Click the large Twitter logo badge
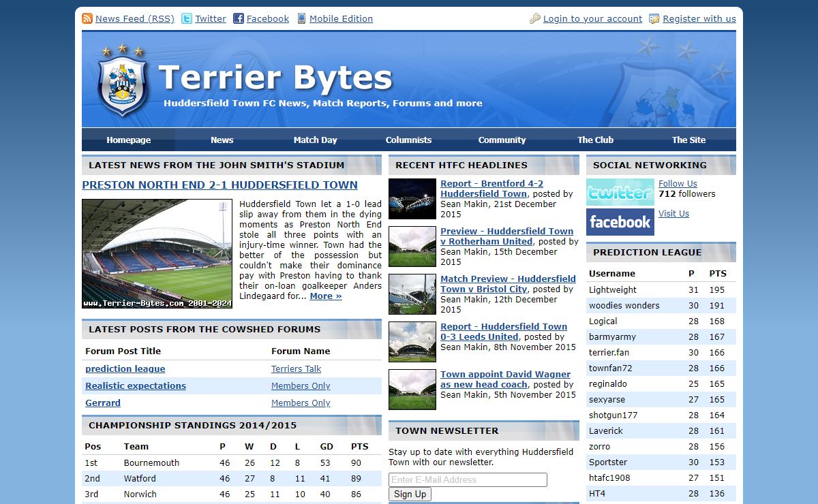The image size is (818, 504). [620, 192]
